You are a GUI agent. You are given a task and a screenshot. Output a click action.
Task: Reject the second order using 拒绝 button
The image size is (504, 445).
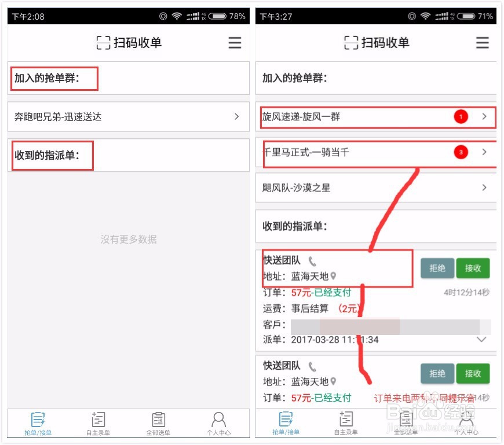coord(437,373)
